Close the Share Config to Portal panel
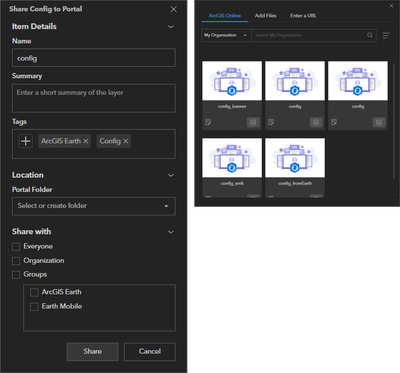This screenshot has height=373, width=400. click(x=174, y=9)
